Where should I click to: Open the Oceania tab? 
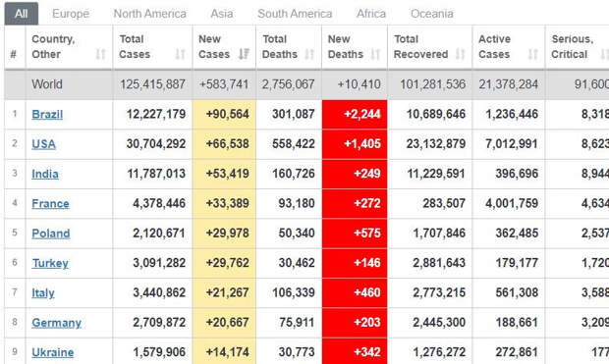click(x=432, y=14)
